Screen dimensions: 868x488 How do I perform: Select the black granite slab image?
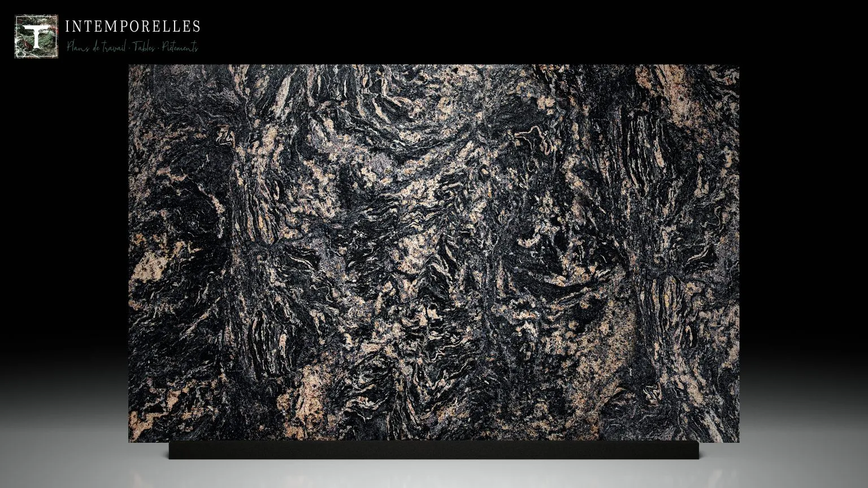[x=433, y=253]
